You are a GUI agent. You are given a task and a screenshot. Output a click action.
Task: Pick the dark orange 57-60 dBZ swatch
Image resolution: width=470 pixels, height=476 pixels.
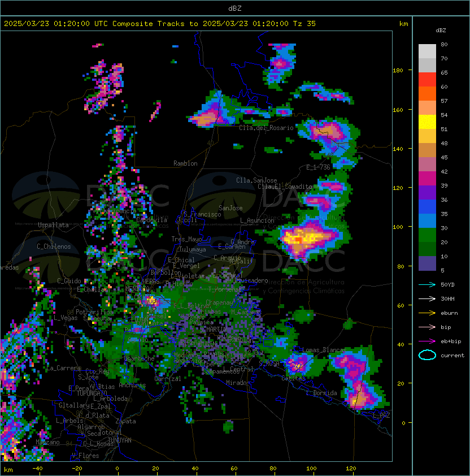(x=427, y=94)
